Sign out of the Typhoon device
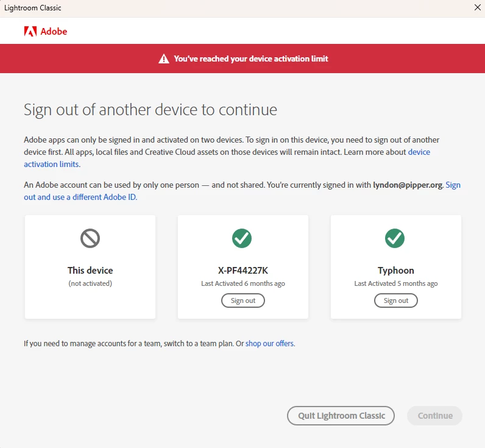485x448 pixels. pos(396,300)
